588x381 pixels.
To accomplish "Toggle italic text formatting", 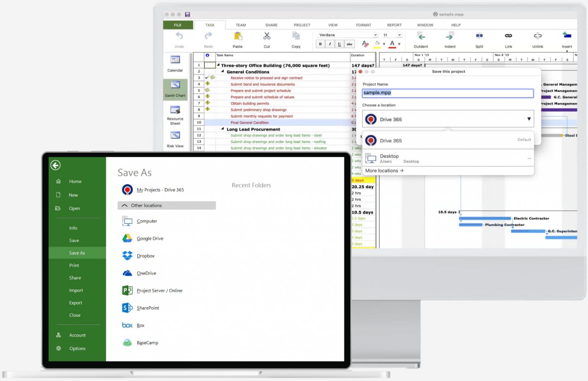I will tap(330, 44).
